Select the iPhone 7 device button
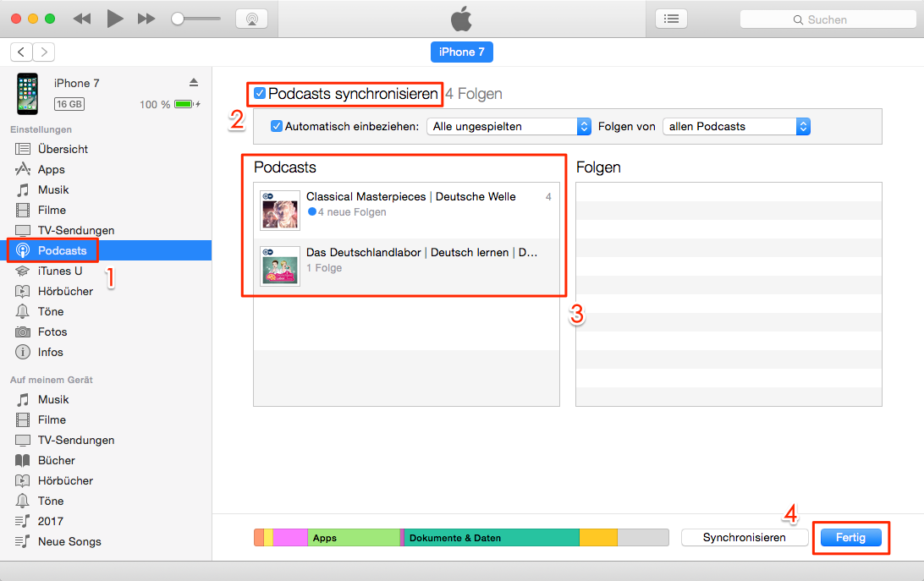The width and height of the screenshot is (924, 581). [x=461, y=52]
